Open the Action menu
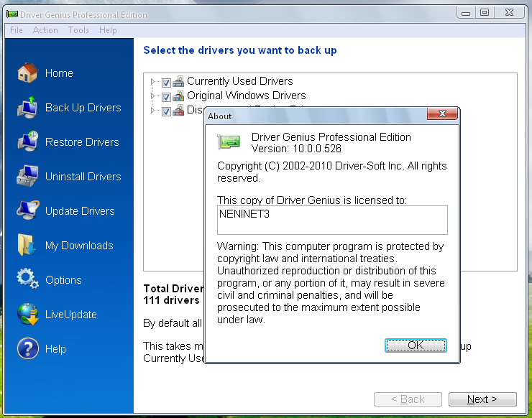Viewport: 532px width, 418px height. [x=45, y=30]
